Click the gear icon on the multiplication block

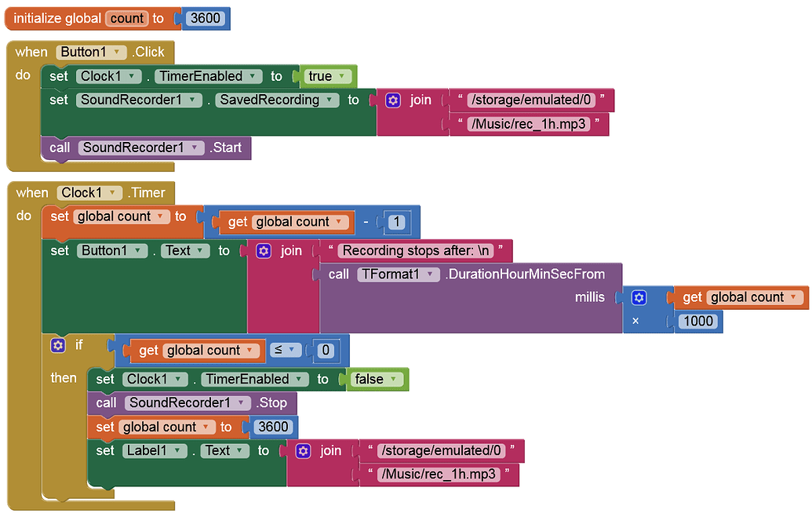[639, 297]
